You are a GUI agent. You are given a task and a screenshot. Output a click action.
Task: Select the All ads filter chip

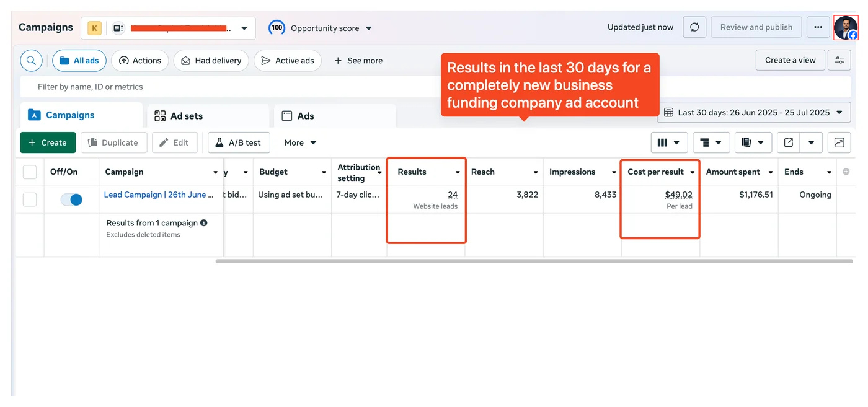pyautogui.click(x=79, y=61)
